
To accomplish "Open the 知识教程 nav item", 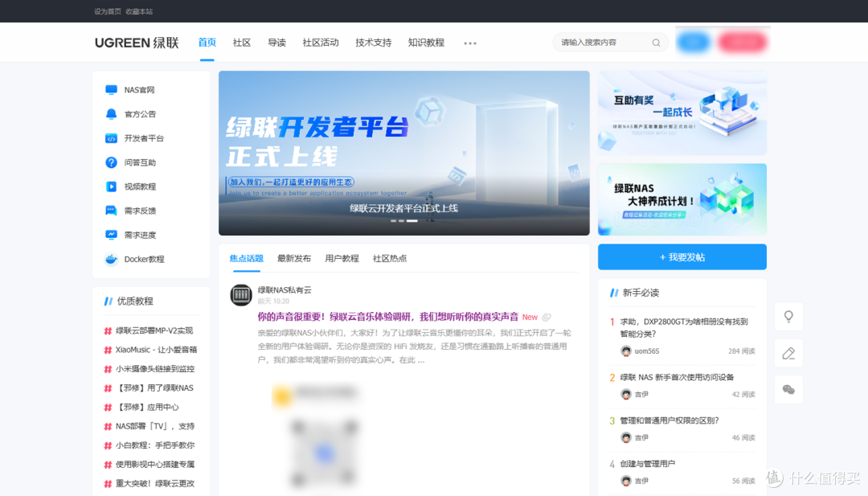I will coord(426,43).
